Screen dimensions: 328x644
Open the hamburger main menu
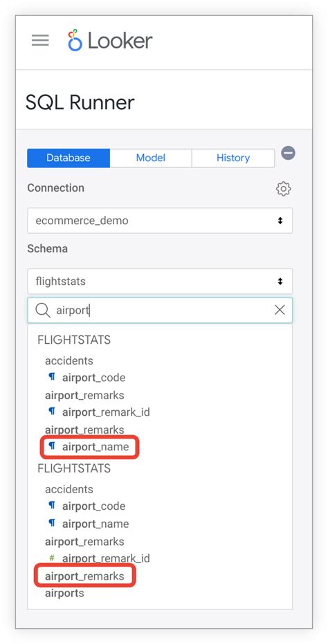pos(40,40)
